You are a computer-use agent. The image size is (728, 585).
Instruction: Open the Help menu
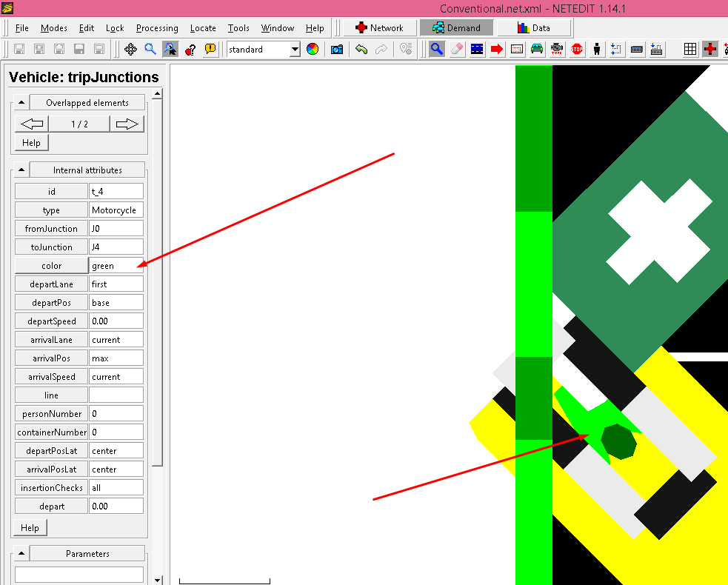coord(315,28)
